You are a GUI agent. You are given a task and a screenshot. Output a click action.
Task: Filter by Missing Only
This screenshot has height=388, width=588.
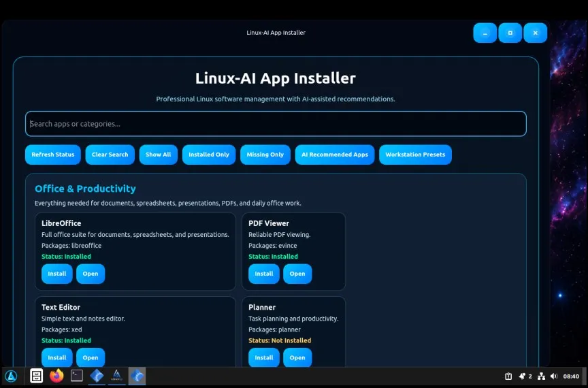tap(265, 155)
